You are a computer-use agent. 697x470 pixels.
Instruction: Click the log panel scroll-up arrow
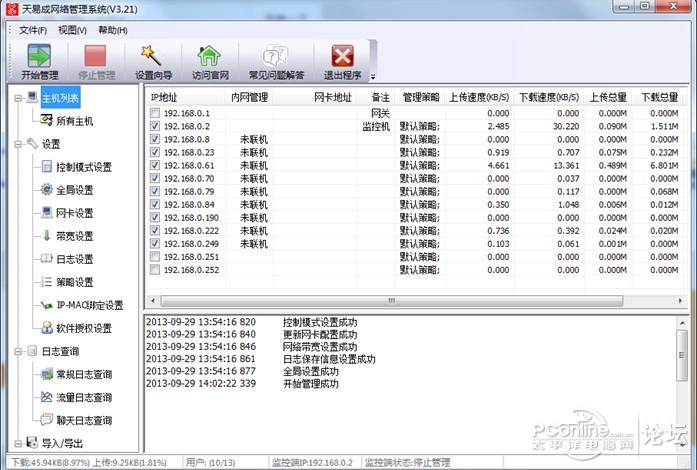[681, 323]
